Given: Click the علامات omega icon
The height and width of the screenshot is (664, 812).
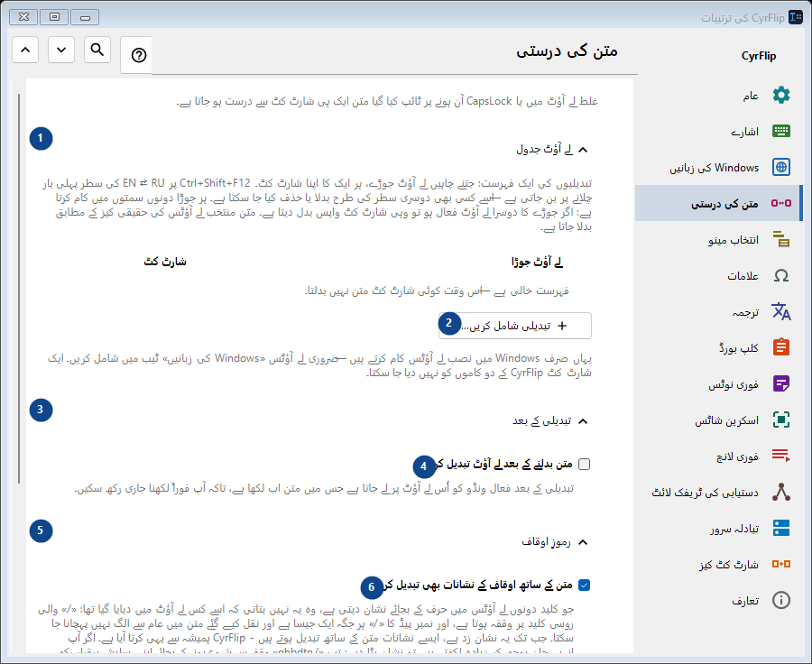Looking at the screenshot, I should click(781, 275).
